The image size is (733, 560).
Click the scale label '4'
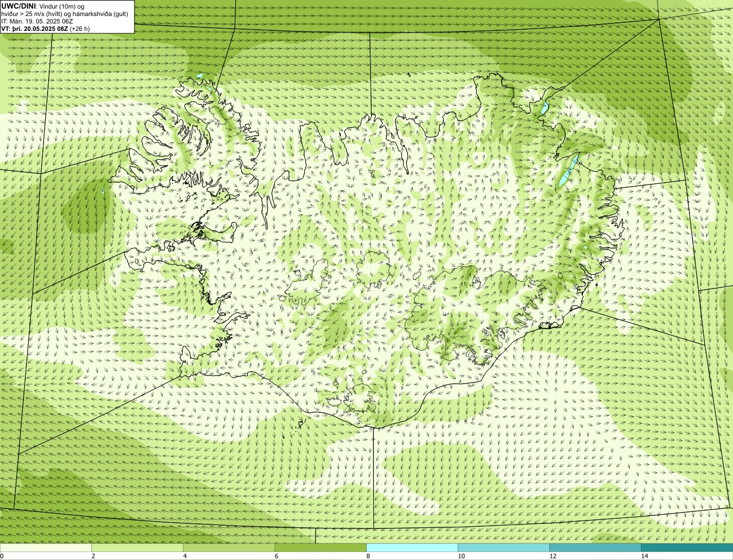(x=184, y=556)
